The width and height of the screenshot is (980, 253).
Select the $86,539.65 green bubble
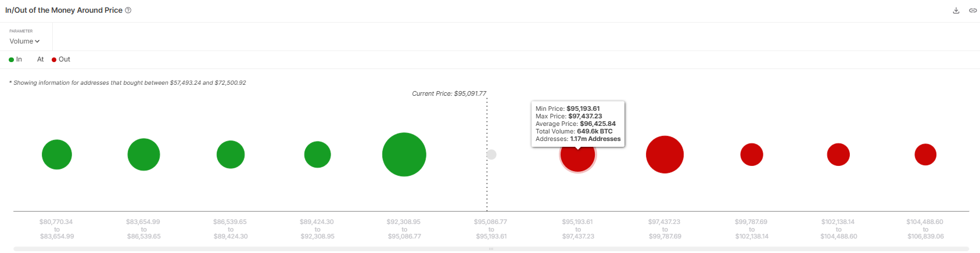point(231,154)
